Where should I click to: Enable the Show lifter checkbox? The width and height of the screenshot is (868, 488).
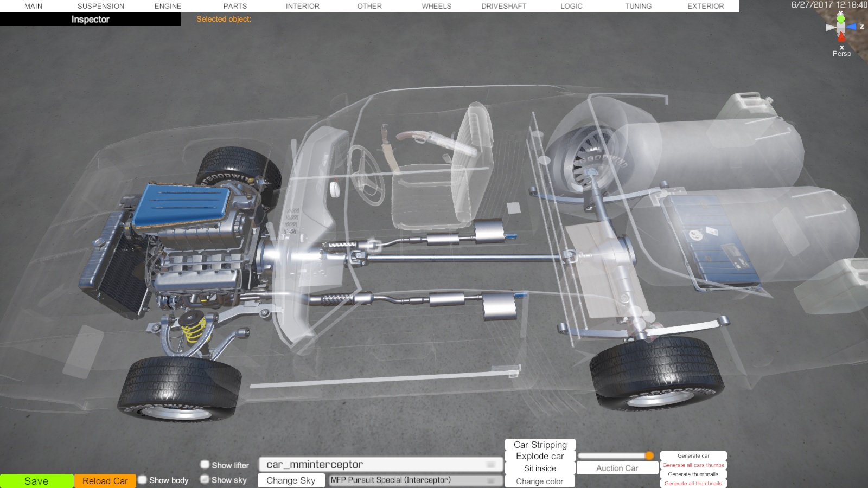click(205, 465)
